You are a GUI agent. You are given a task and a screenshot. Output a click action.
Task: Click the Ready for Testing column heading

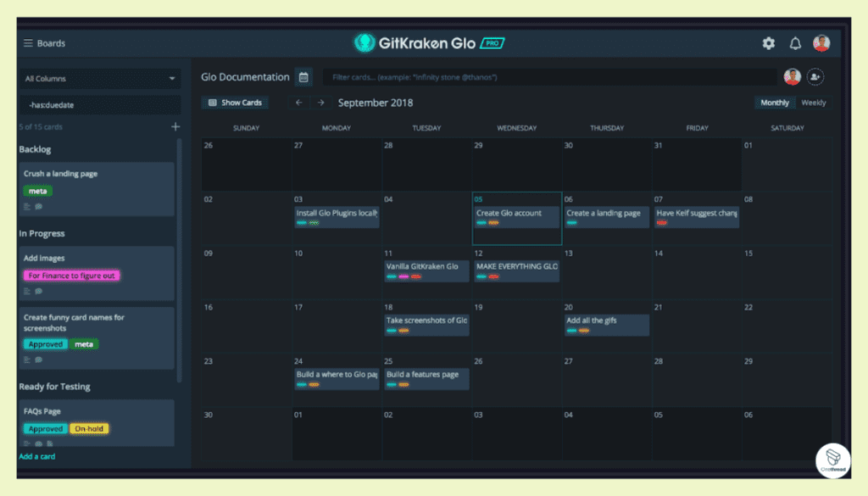55,387
